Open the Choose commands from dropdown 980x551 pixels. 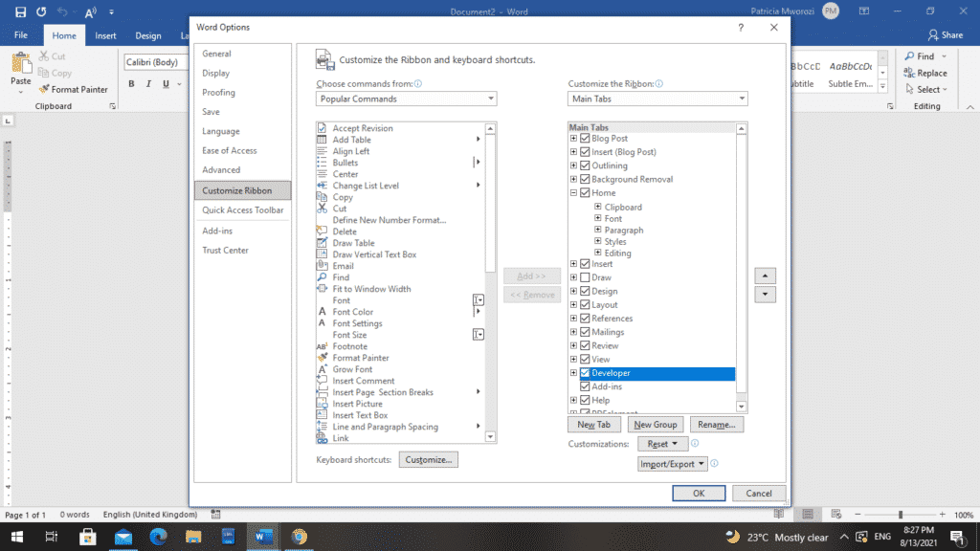point(407,99)
